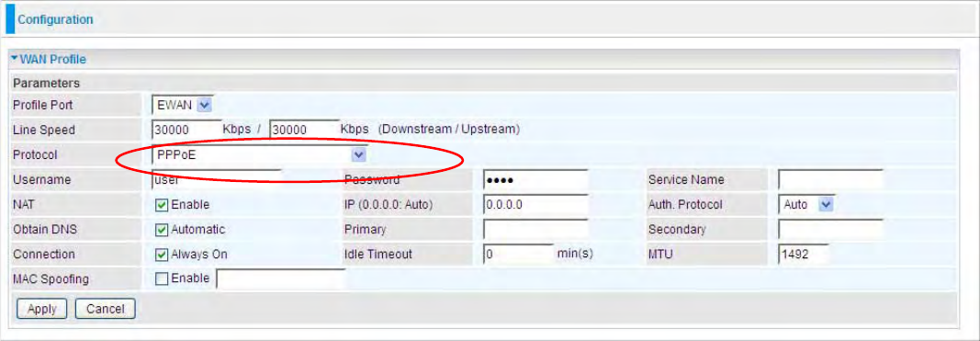Click the Service Name input field
The width and height of the screenshot is (980, 341).
coord(830,179)
